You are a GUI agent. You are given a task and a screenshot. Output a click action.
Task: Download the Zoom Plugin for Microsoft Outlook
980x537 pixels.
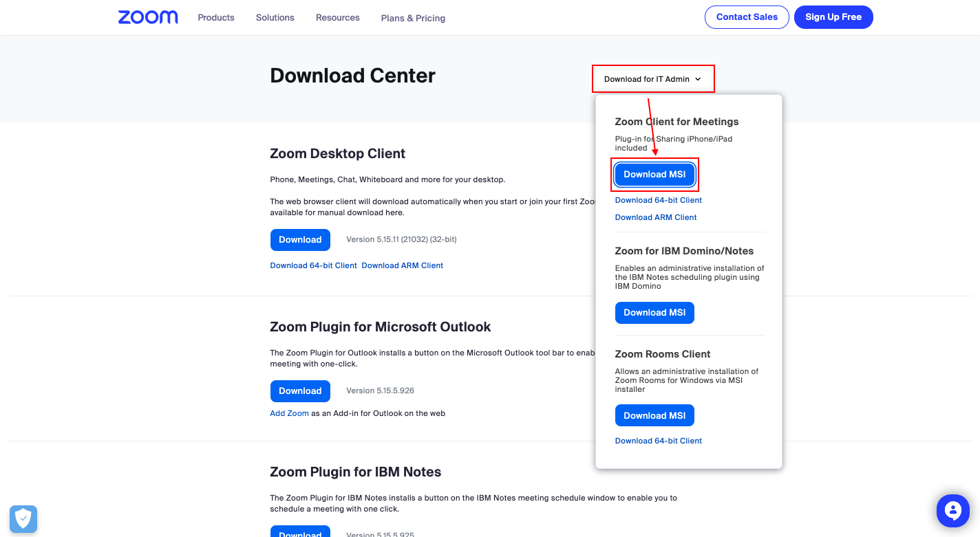coord(300,391)
